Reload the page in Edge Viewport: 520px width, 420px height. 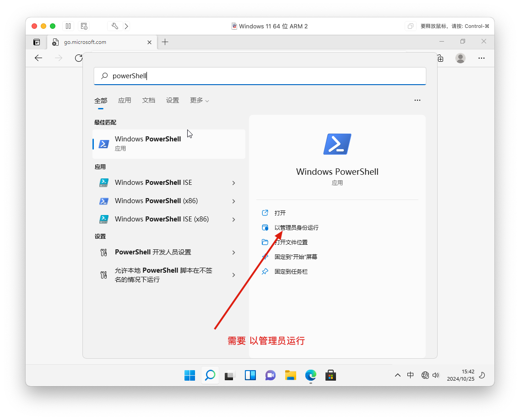coord(78,58)
